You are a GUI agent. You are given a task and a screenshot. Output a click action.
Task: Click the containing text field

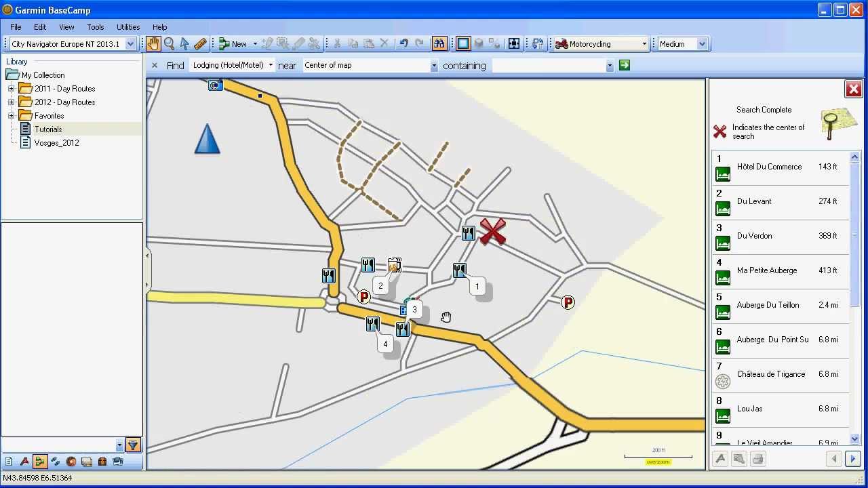coord(549,66)
